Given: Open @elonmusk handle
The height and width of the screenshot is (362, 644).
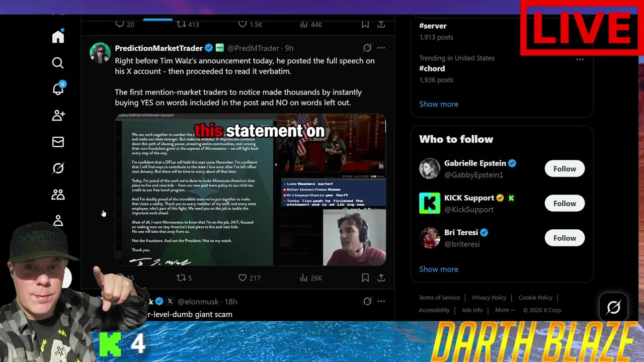Looking at the screenshot, I should 199,301.
